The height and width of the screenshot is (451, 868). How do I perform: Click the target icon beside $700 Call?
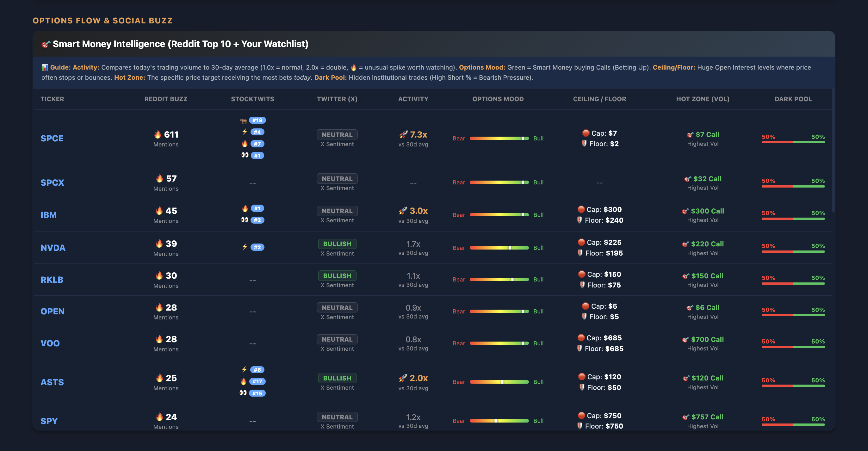(685, 339)
